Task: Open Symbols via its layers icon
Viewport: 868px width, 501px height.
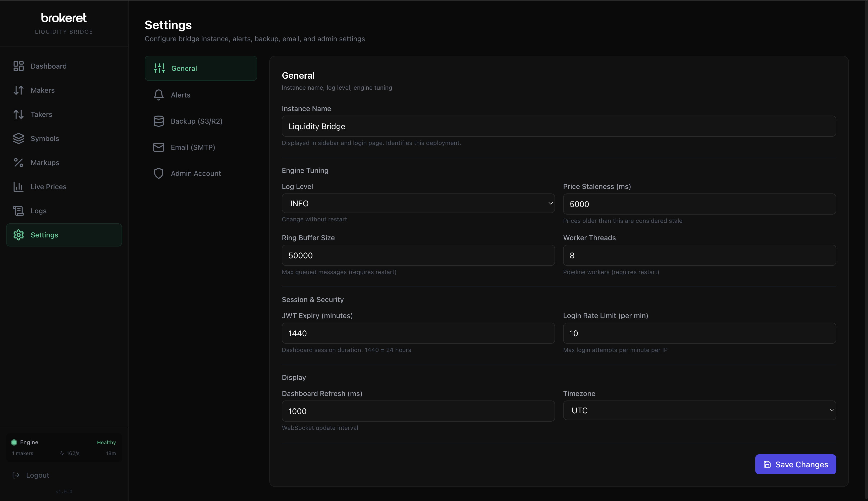Action: [19, 138]
